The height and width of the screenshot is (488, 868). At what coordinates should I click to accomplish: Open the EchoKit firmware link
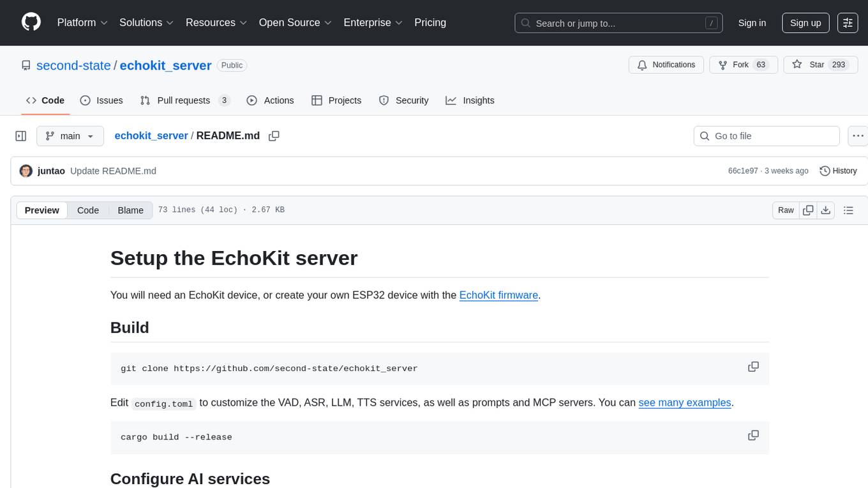tap(498, 295)
